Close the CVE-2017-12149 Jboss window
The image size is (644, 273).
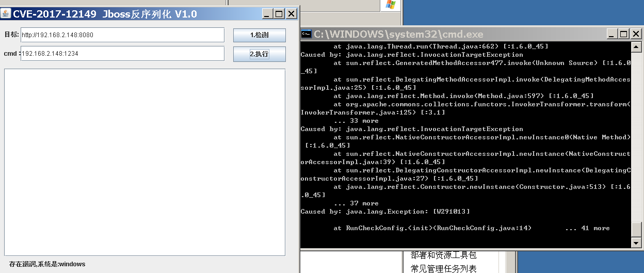[x=292, y=14]
